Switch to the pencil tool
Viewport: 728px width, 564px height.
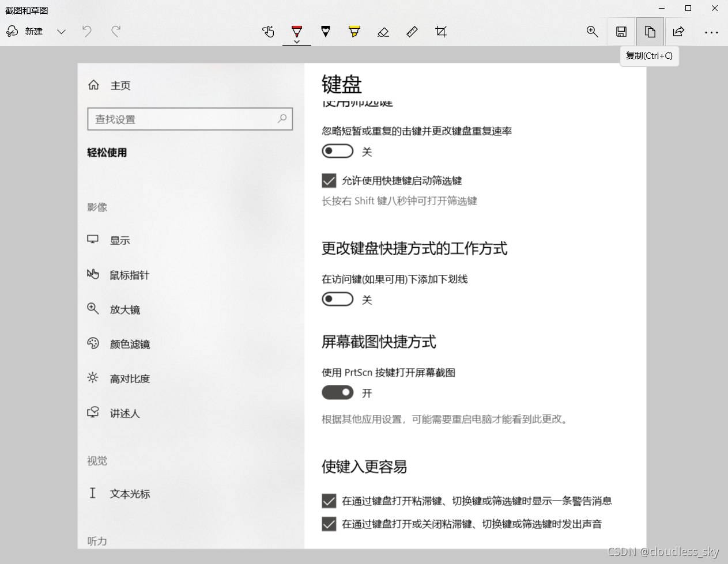(326, 32)
